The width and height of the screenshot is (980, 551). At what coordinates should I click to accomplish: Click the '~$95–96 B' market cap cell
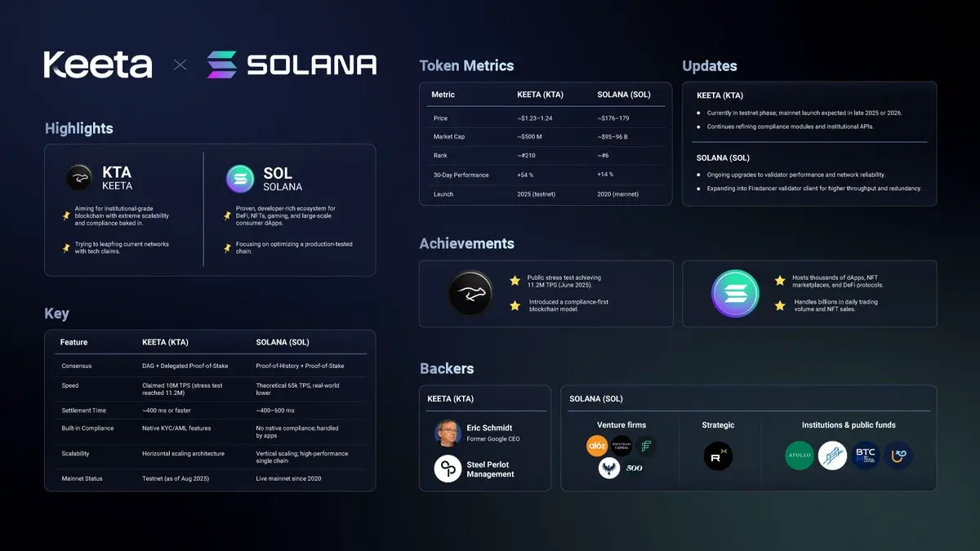coord(614,136)
